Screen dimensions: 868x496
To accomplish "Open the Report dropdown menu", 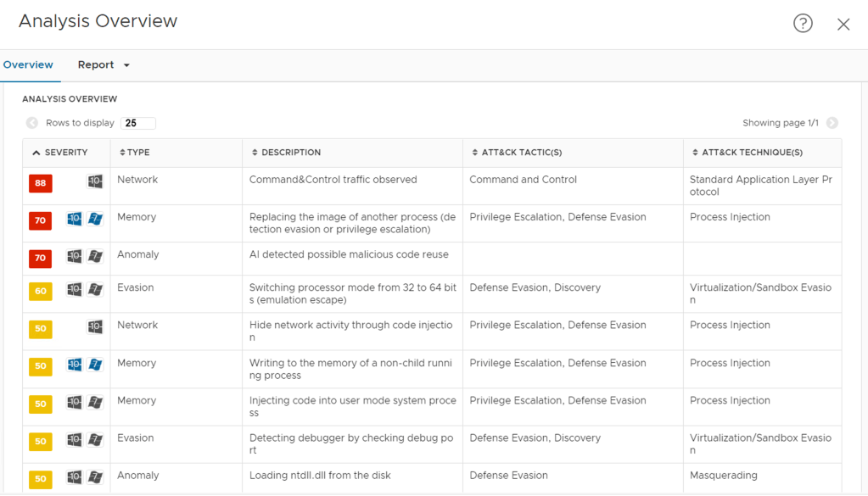I will 104,65.
